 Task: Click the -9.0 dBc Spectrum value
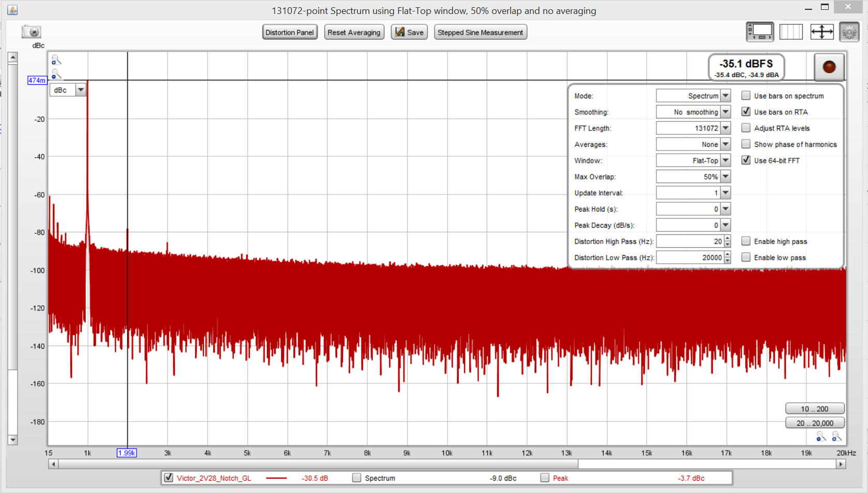(x=503, y=478)
